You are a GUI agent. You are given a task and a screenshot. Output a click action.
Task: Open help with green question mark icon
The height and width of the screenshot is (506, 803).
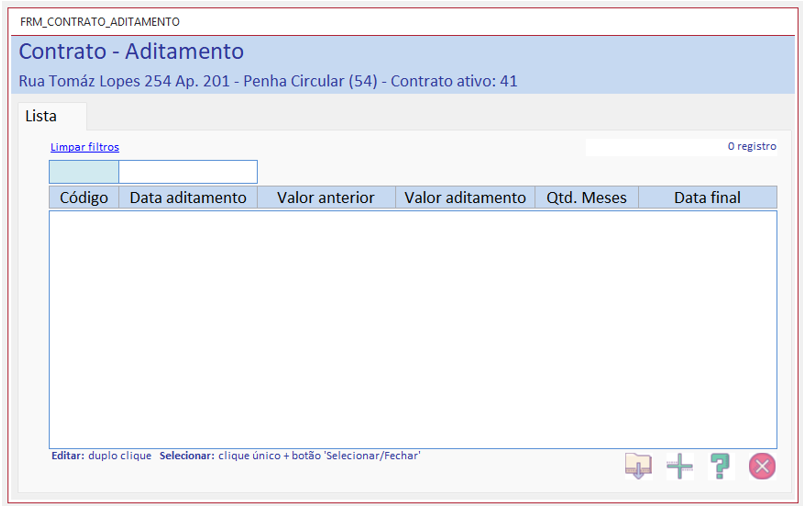tap(721, 466)
